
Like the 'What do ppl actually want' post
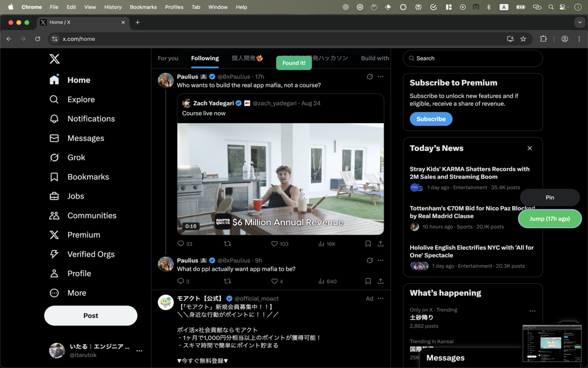275,281
